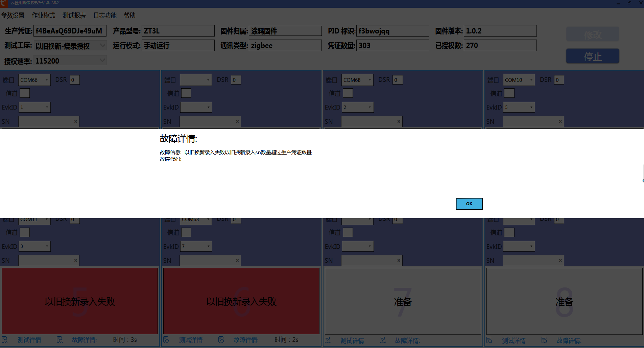
Task: Click the 准备 status panel for station 7
Action: (x=403, y=301)
